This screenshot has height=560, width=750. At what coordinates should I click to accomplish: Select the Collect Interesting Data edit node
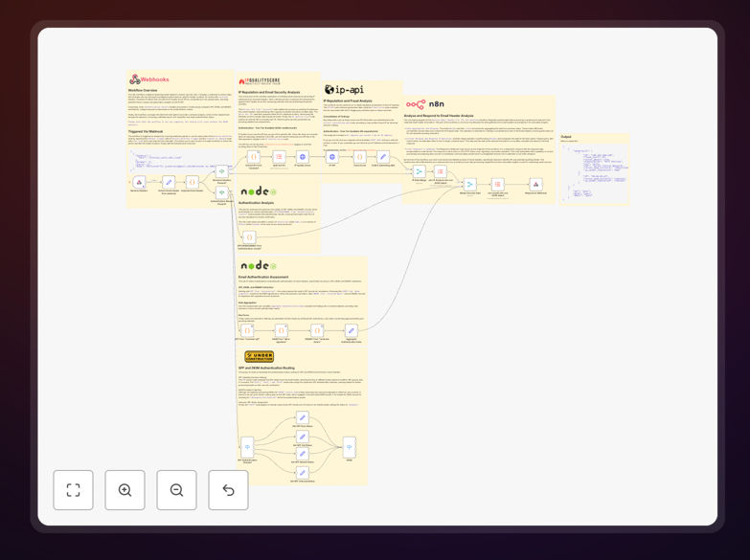[383, 157]
